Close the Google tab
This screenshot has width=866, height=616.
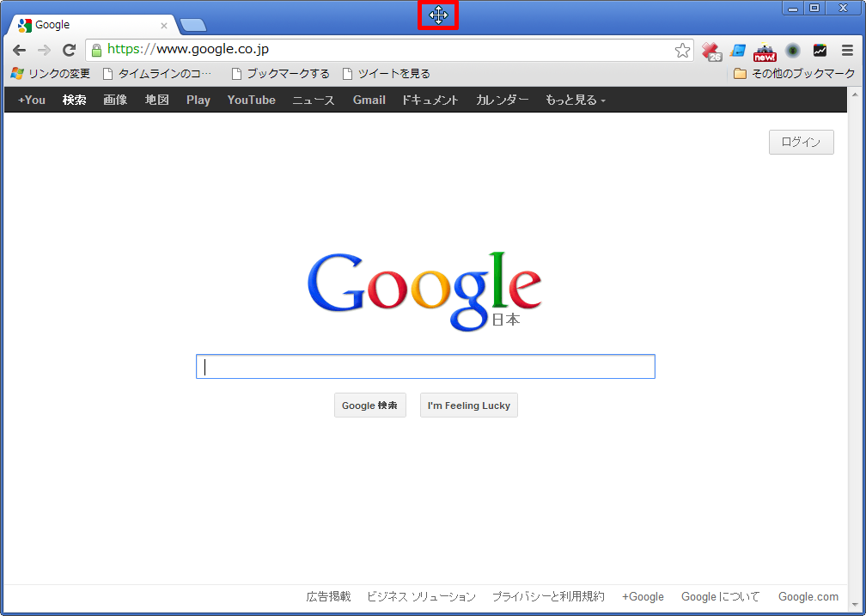click(x=163, y=26)
